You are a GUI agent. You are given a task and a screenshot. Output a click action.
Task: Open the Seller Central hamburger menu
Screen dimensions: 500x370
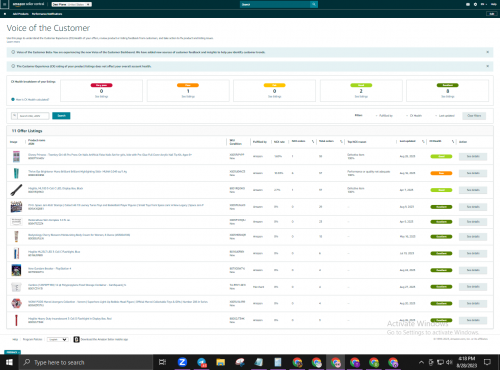pyautogui.click(x=4, y=4)
